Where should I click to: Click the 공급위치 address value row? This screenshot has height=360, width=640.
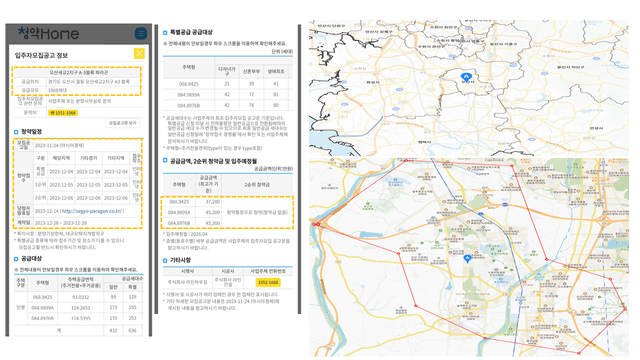tap(89, 82)
